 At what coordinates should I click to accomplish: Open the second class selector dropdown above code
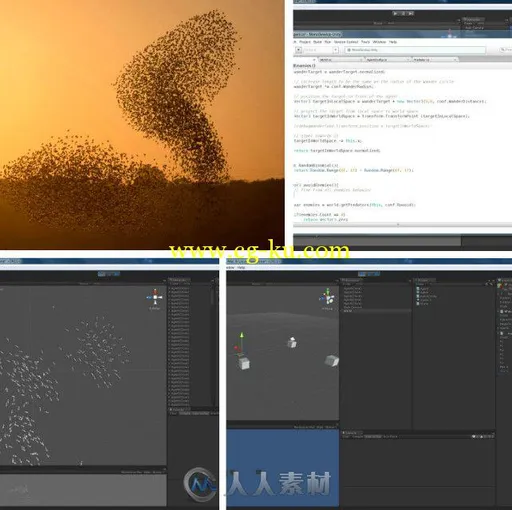pos(388,60)
